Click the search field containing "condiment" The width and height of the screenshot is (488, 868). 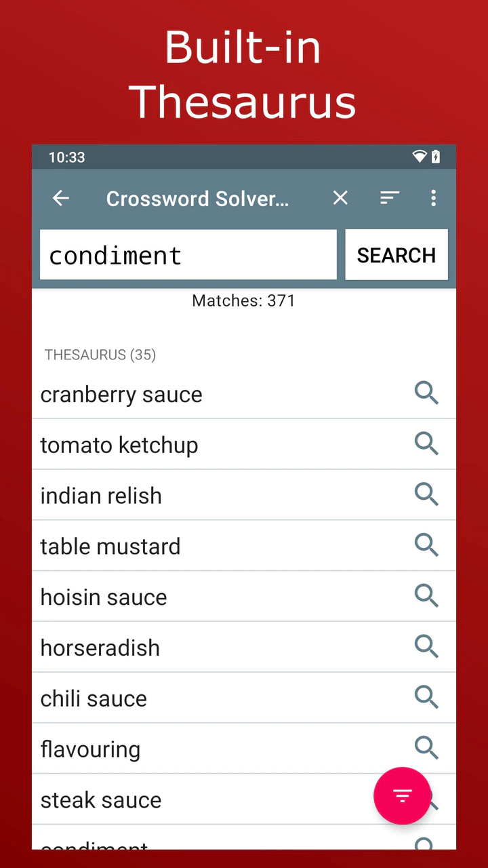pyautogui.click(x=188, y=255)
